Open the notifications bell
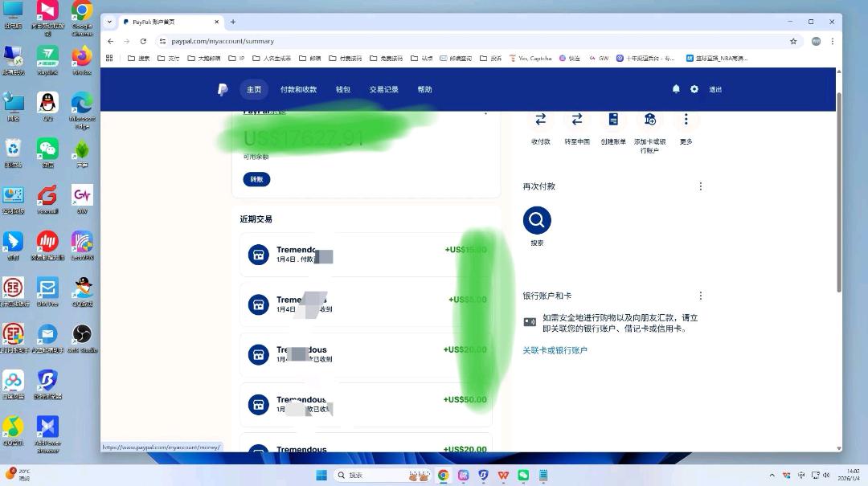868x486 pixels. 676,89
